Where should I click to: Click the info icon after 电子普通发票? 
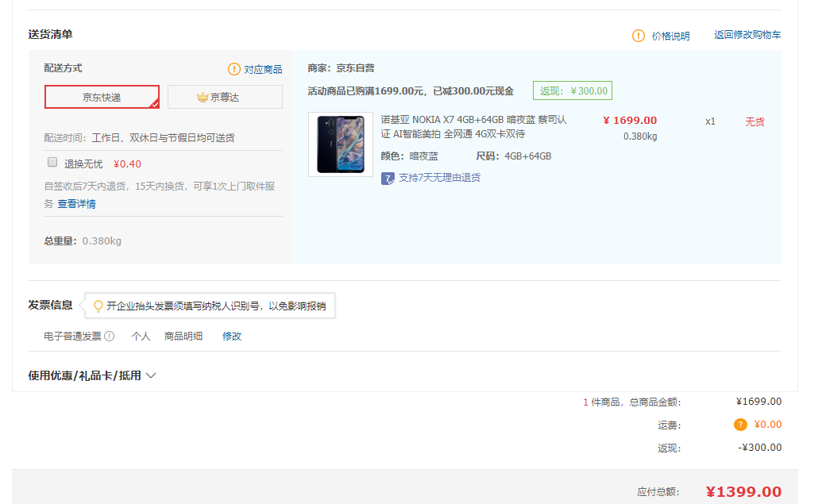tap(109, 337)
